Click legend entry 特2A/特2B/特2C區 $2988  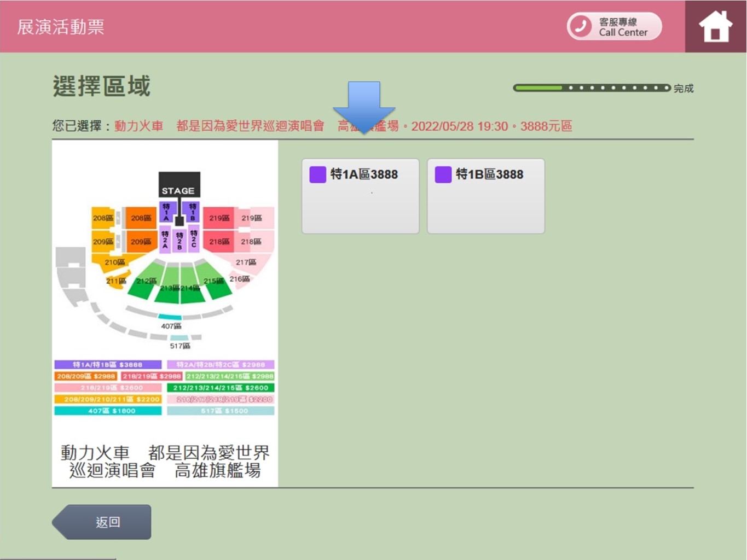tap(221, 364)
